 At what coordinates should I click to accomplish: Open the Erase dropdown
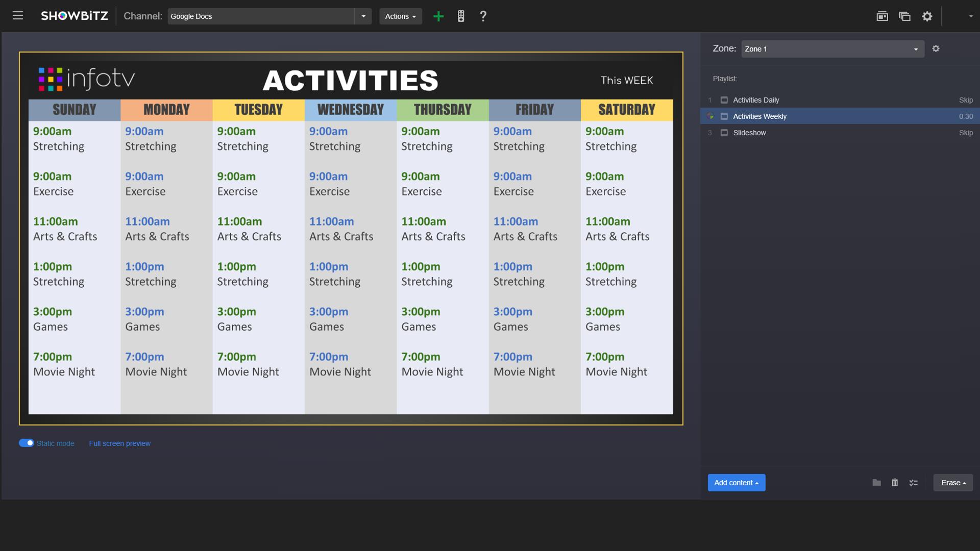coord(953,483)
